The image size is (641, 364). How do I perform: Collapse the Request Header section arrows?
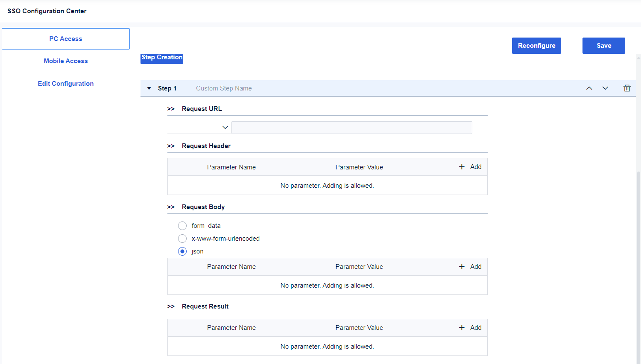pos(171,146)
